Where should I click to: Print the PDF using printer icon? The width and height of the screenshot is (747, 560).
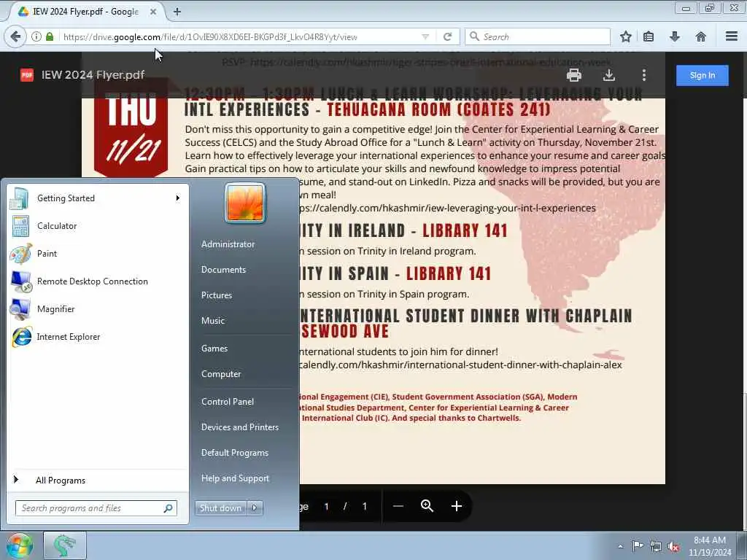point(573,75)
